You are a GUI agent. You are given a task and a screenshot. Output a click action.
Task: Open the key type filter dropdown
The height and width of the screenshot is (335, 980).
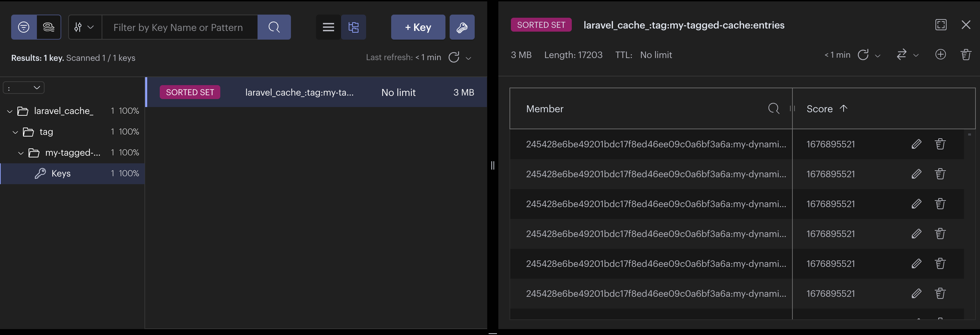tap(85, 27)
